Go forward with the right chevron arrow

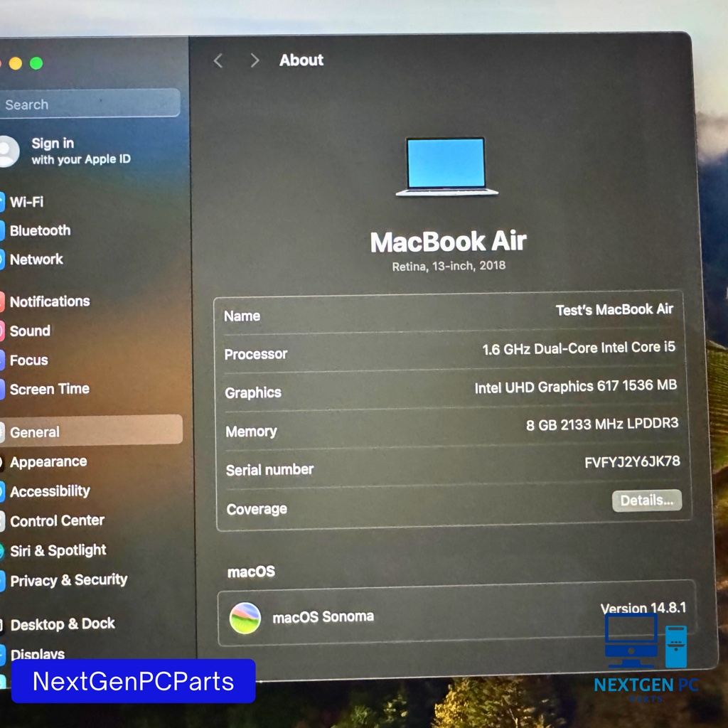[255, 60]
